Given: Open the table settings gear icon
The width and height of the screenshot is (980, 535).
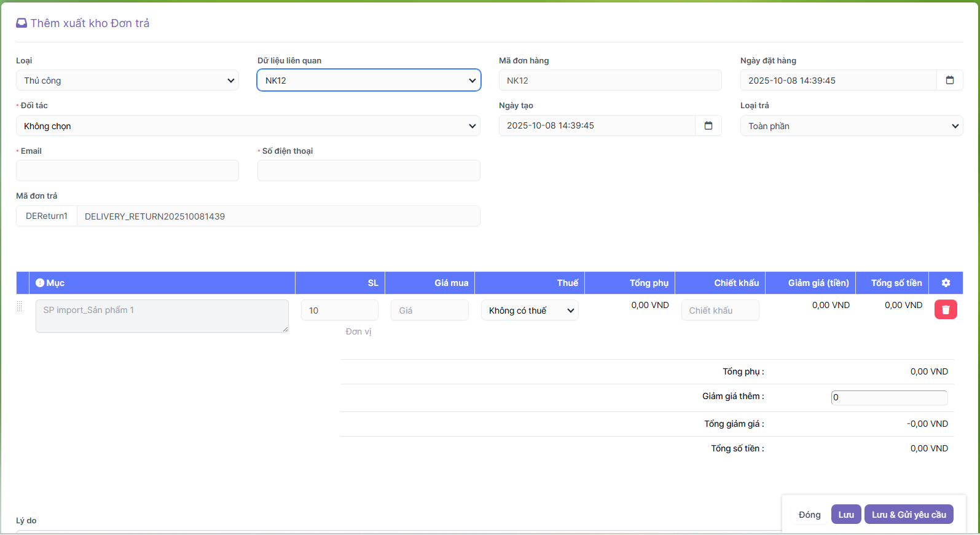Looking at the screenshot, I should [x=946, y=283].
